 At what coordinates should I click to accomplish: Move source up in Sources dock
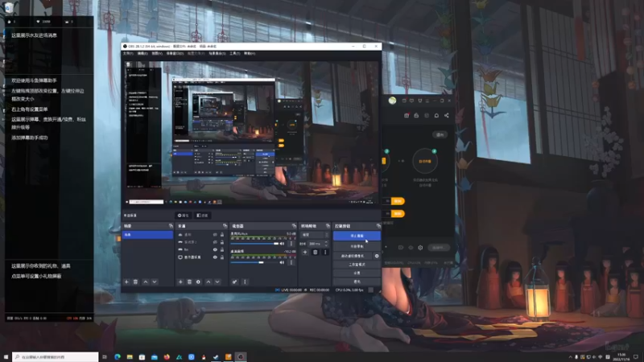[x=208, y=282]
